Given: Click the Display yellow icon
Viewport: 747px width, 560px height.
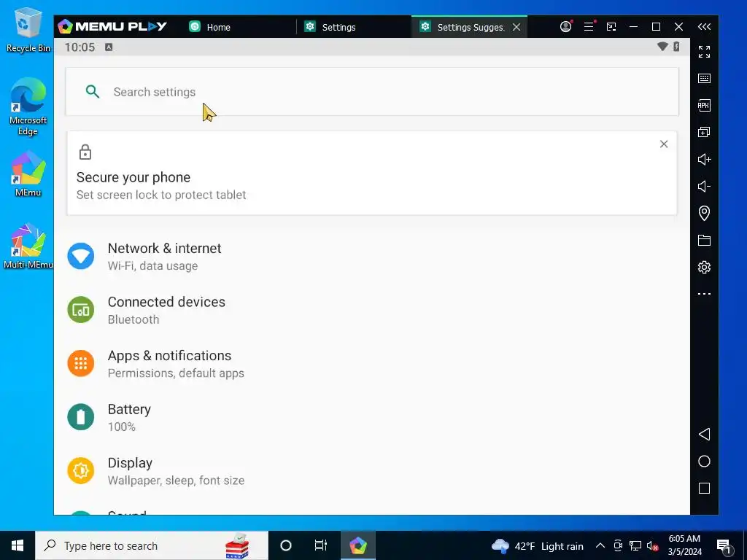Looking at the screenshot, I should pyautogui.click(x=80, y=471).
